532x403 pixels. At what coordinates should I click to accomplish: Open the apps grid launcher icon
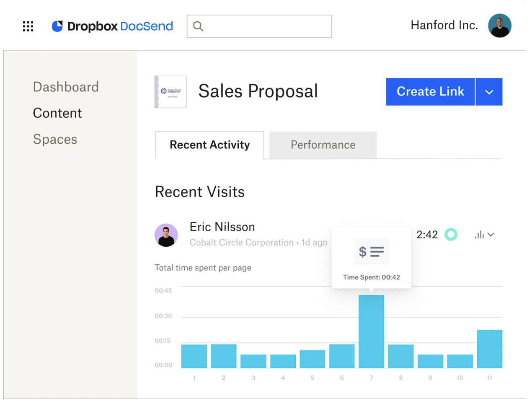(28, 26)
